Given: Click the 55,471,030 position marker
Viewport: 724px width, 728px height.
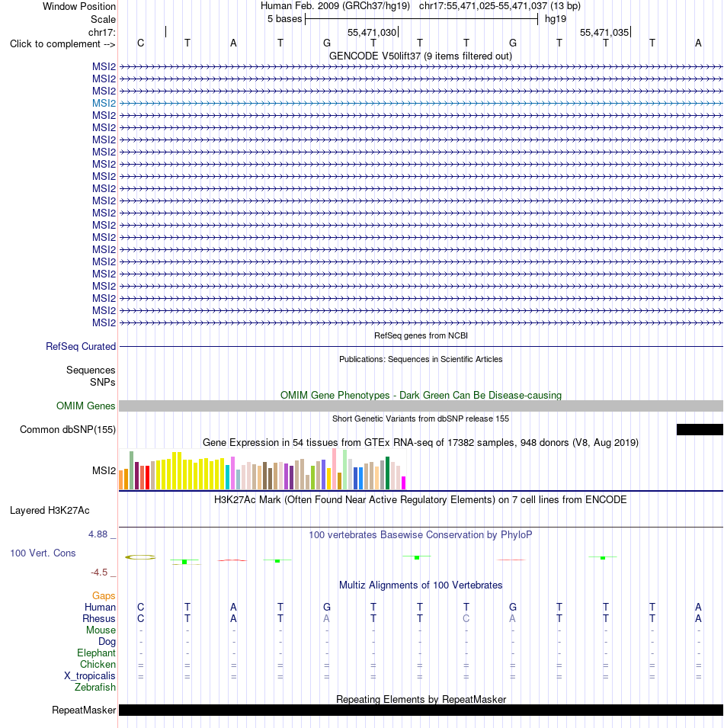Looking at the screenshot, I should 372,33.
